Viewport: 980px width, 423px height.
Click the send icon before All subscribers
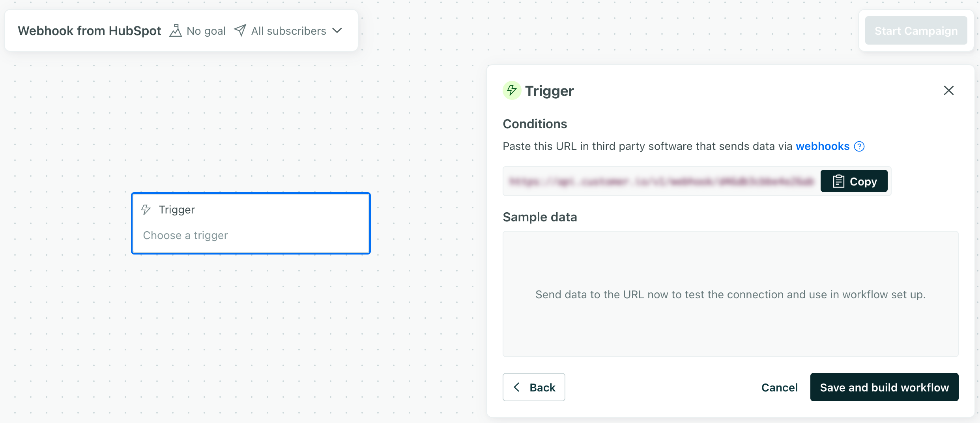(x=240, y=30)
